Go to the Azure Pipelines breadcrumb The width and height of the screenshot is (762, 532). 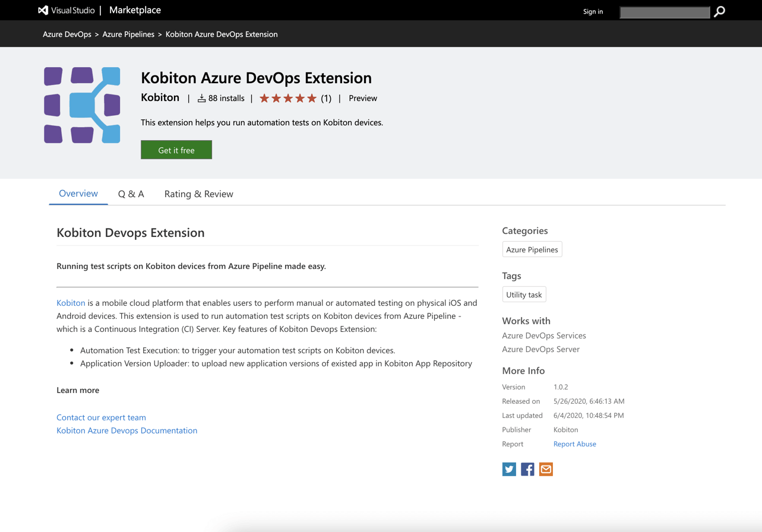(x=128, y=34)
